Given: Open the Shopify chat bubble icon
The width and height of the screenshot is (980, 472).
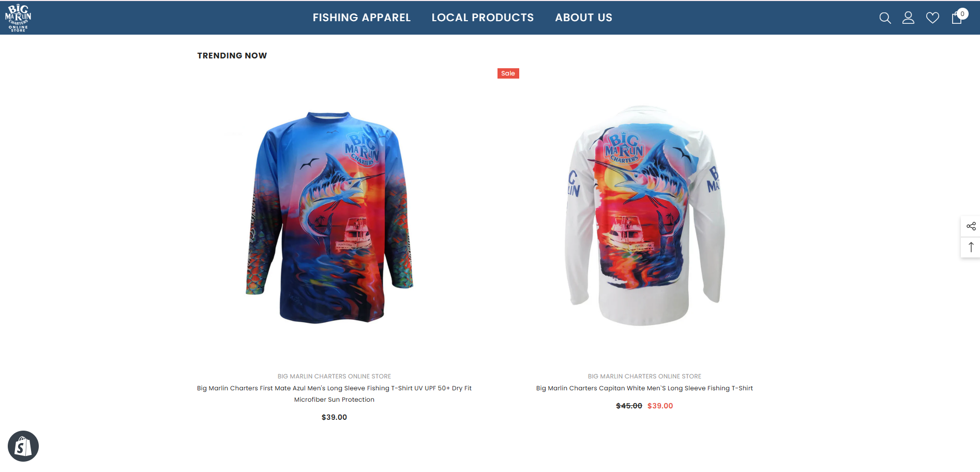Looking at the screenshot, I should pos(23,446).
